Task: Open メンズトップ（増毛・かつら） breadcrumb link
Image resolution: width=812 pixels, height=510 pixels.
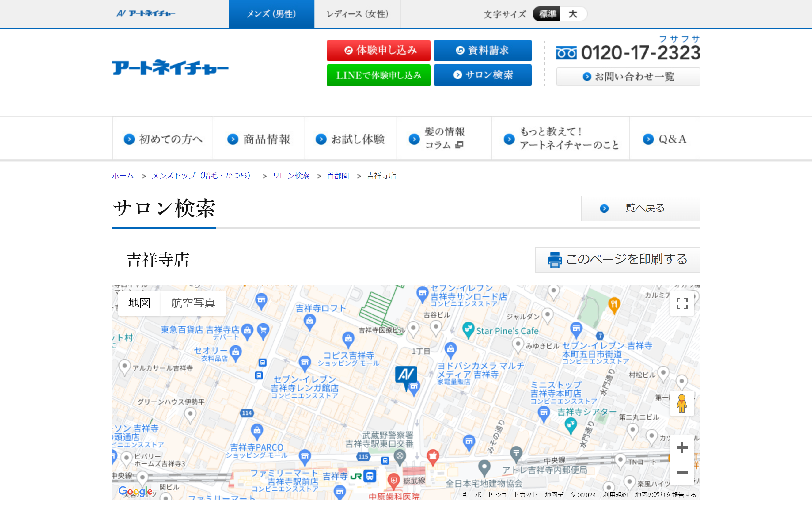Action: pyautogui.click(x=203, y=175)
